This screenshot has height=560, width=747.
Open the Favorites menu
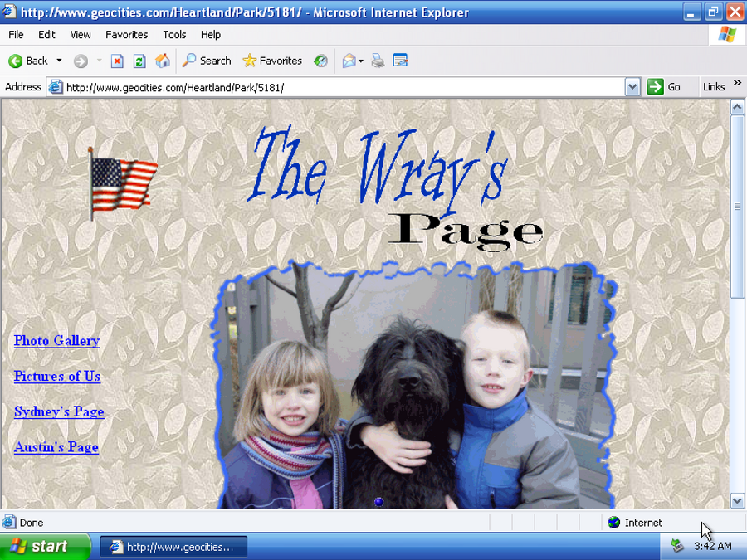127,35
